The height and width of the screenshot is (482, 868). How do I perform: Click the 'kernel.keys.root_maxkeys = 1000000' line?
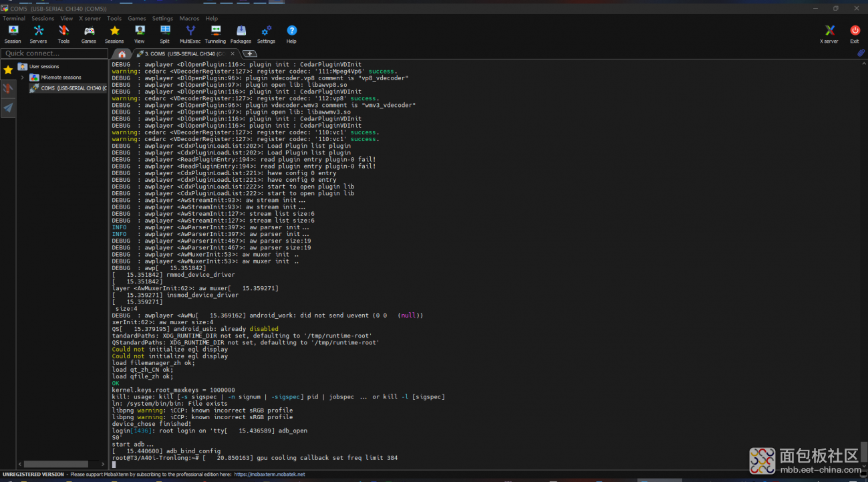(173, 390)
